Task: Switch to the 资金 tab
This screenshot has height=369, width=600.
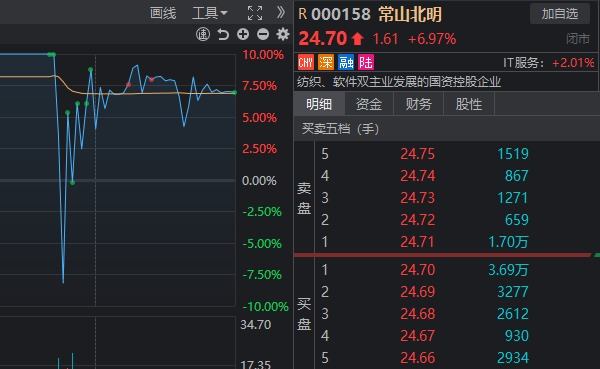Action: click(x=369, y=104)
